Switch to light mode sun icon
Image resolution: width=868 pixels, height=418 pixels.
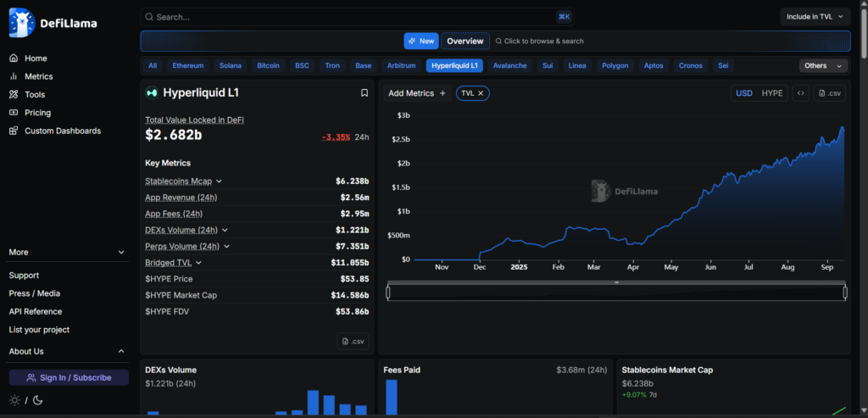(14, 400)
